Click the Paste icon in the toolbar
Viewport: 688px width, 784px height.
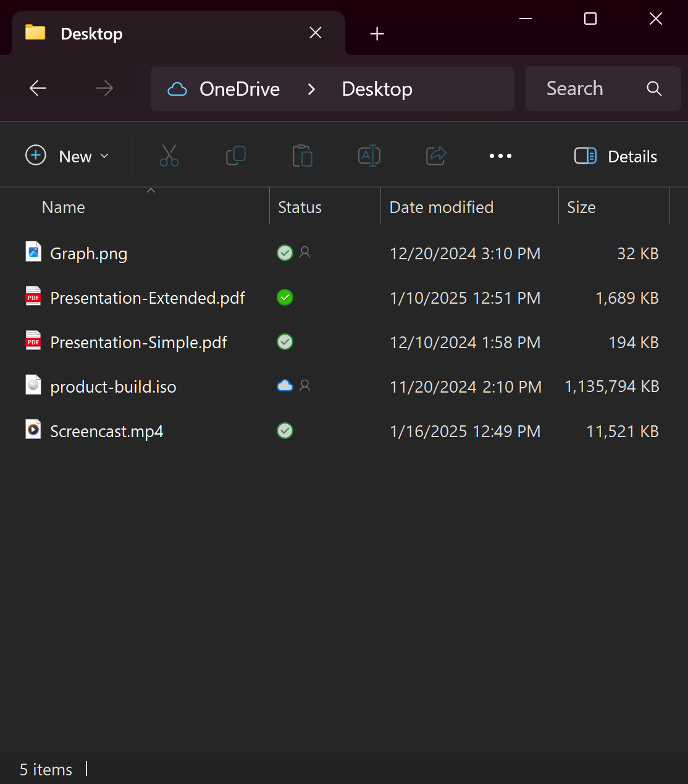(302, 156)
